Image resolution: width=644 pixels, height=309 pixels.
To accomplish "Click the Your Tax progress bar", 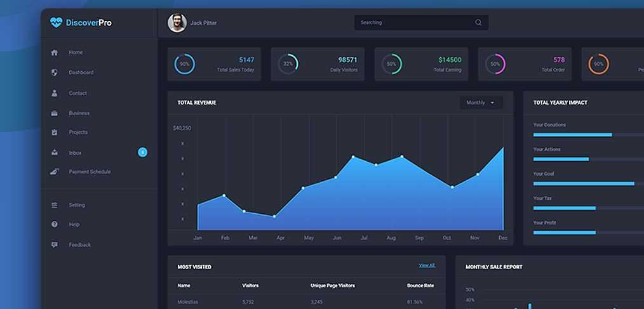I will point(589,208).
